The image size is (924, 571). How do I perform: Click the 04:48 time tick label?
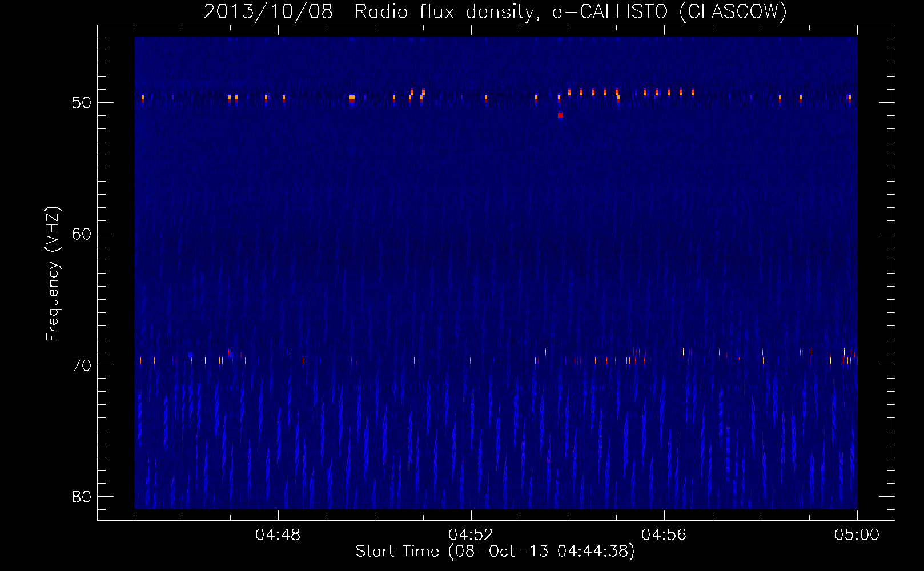(x=278, y=535)
